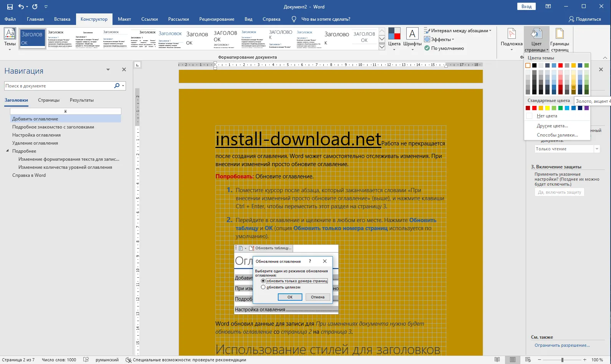Select 'Нет цвета' no color option
The image size is (611, 364).
546,116
